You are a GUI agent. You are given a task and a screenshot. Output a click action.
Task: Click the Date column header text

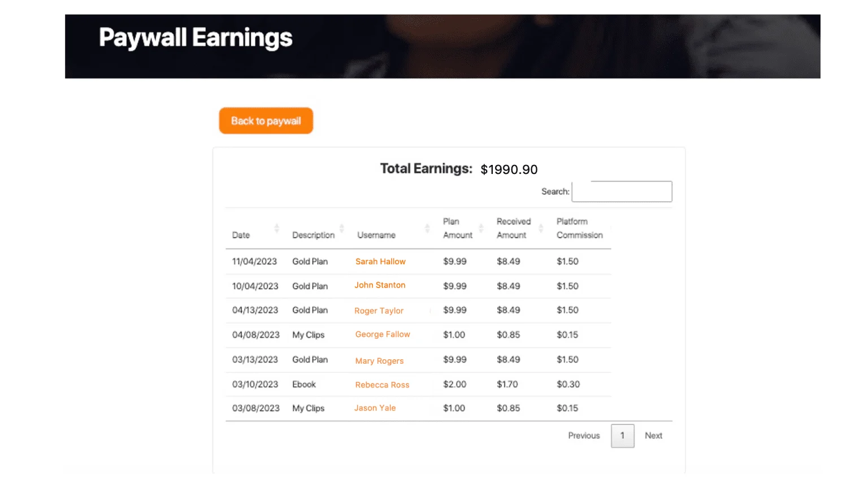[x=241, y=235]
